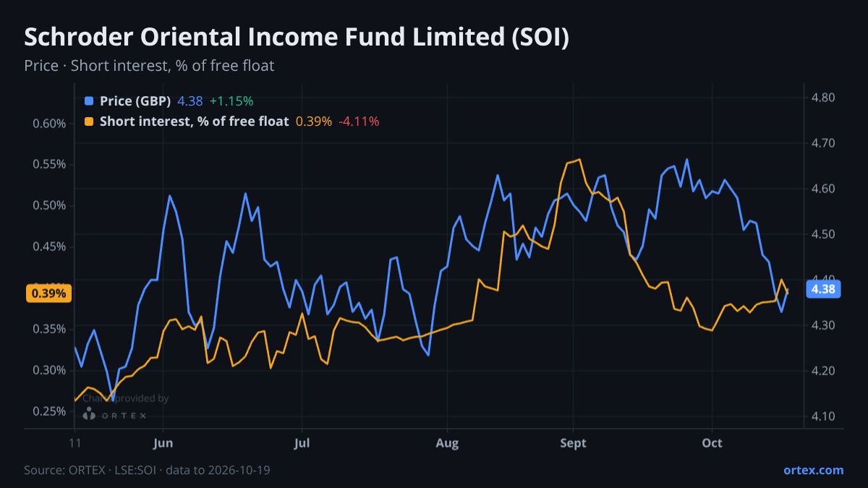The height and width of the screenshot is (488, 868).
Task: Click the blue Price (GBP) legend swatch
Action: pos(89,101)
